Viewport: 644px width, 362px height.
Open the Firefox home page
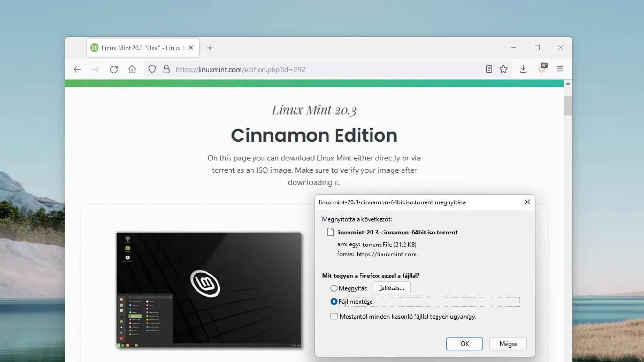pyautogui.click(x=132, y=69)
